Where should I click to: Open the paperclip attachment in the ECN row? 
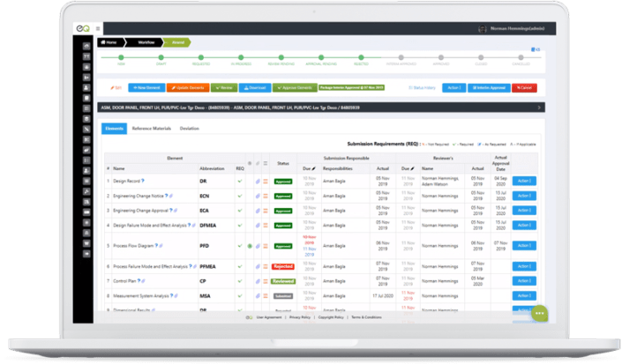(x=258, y=196)
